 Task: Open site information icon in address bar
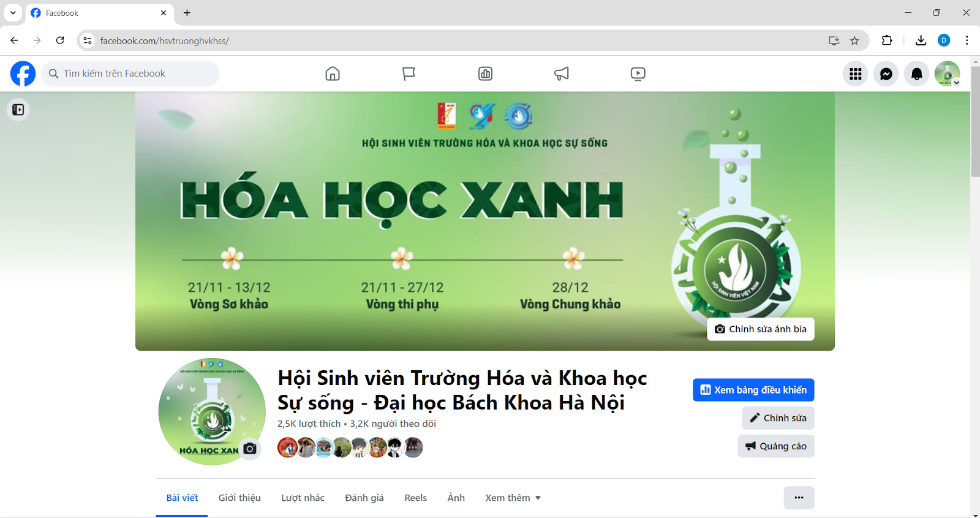click(88, 40)
